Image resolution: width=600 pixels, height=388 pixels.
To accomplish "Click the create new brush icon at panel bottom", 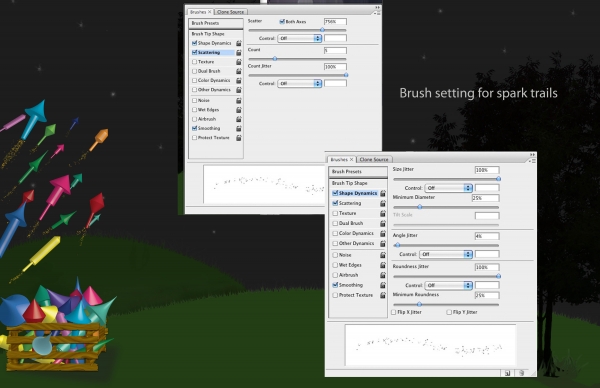I will pos(507,373).
